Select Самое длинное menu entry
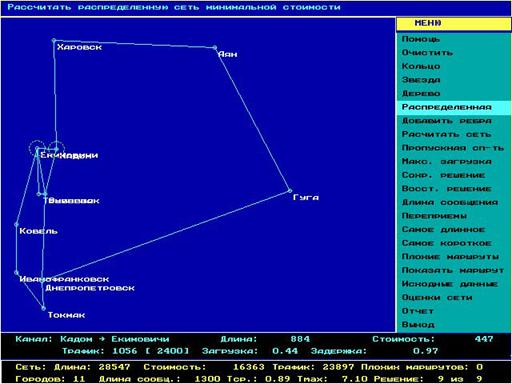 [443, 230]
